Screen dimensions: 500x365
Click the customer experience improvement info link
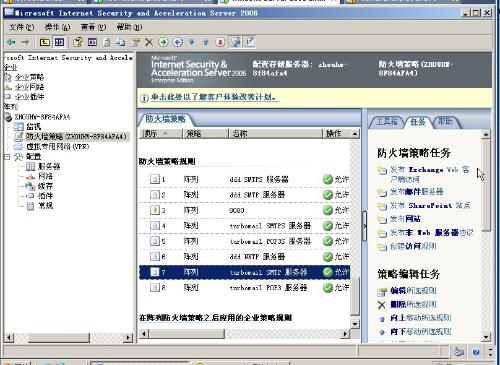(x=213, y=97)
